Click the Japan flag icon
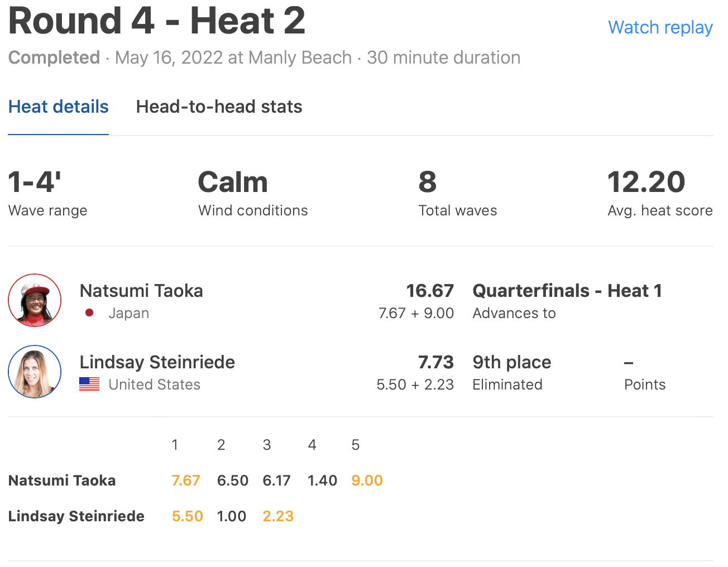The height and width of the screenshot is (567, 728). (x=89, y=313)
